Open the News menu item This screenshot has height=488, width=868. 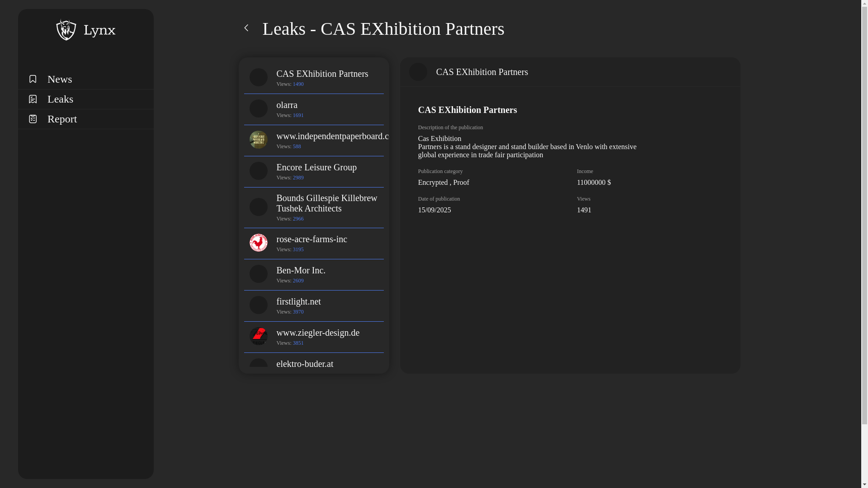coord(60,79)
